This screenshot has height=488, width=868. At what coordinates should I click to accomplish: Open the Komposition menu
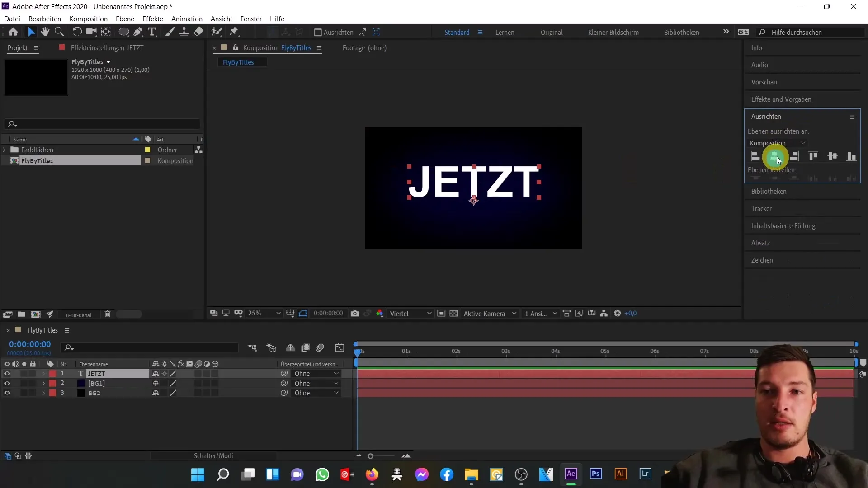[x=88, y=19]
